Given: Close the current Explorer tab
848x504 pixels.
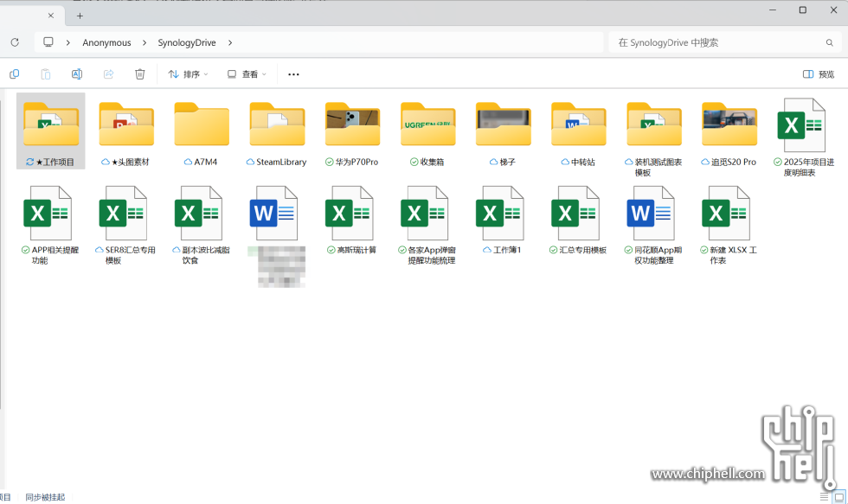Looking at the screenshot, I should [x=51, y=16].
